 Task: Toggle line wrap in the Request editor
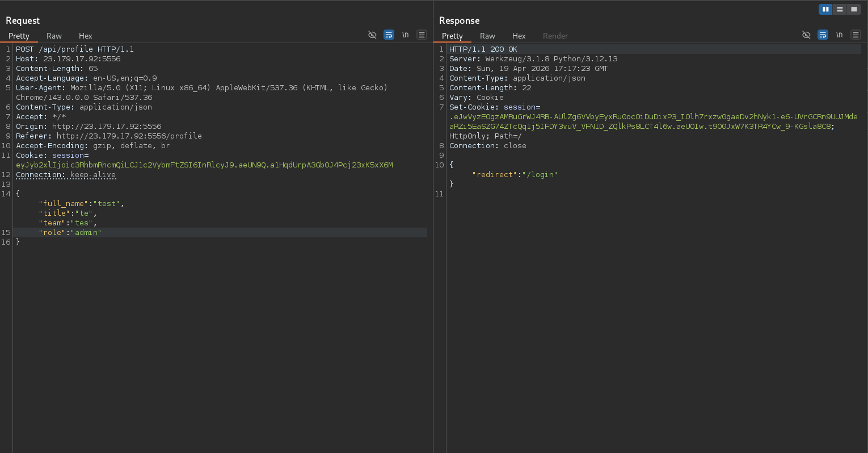389,35
